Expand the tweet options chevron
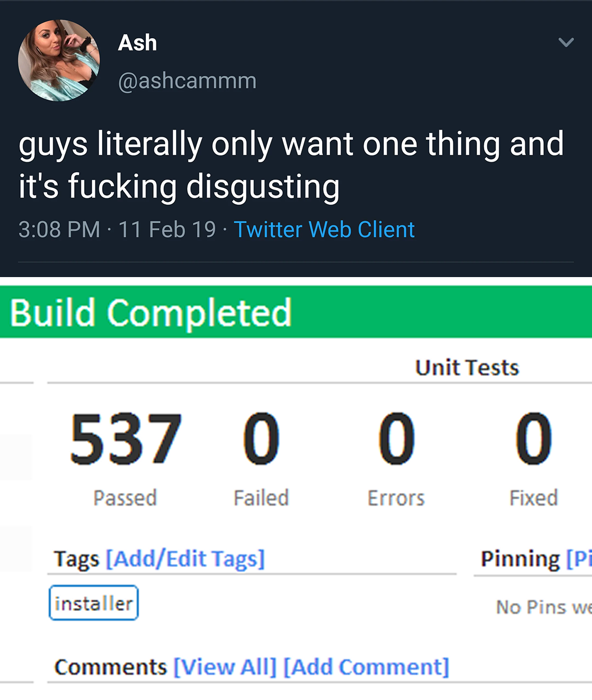Image resolution: width=592 pixels, height=700 pixels. point(566,42)
